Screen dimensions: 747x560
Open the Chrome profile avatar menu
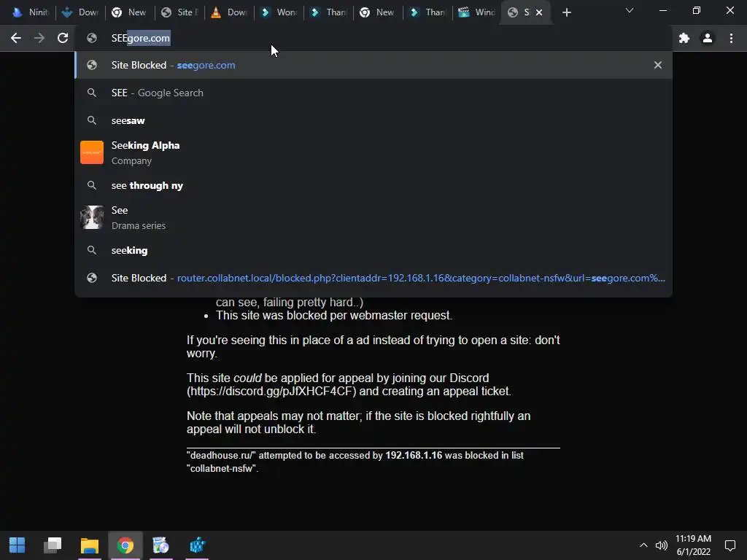[x=708, y=38]
